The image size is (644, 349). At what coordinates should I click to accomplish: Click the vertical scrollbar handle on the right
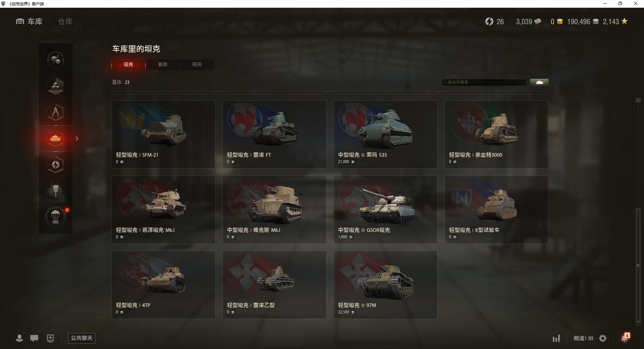click(x=638, y=265)
